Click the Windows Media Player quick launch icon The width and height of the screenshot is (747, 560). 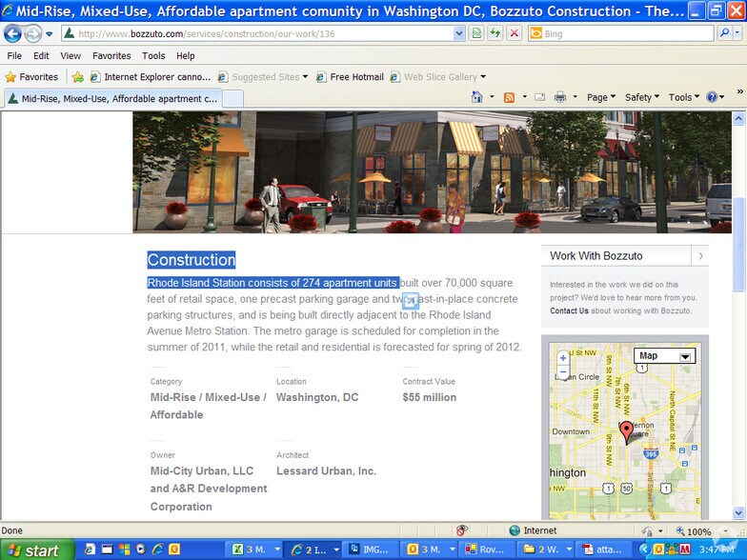point(141,550)
